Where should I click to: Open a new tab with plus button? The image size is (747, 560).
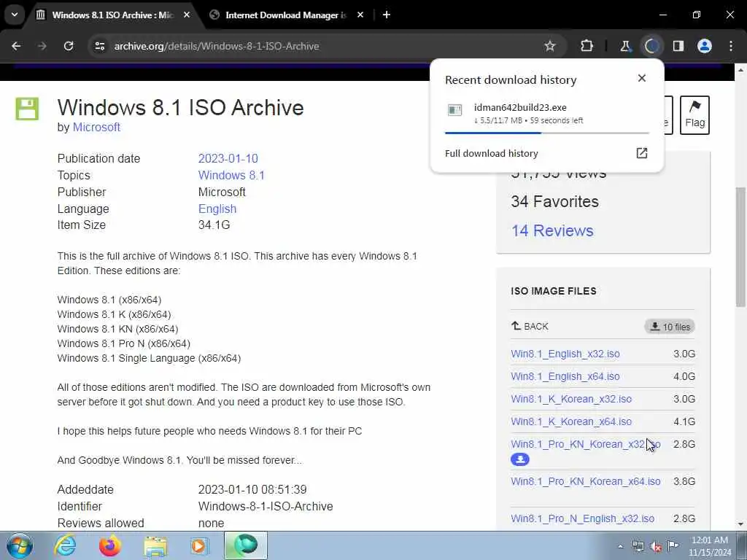(x=387, y=15)
